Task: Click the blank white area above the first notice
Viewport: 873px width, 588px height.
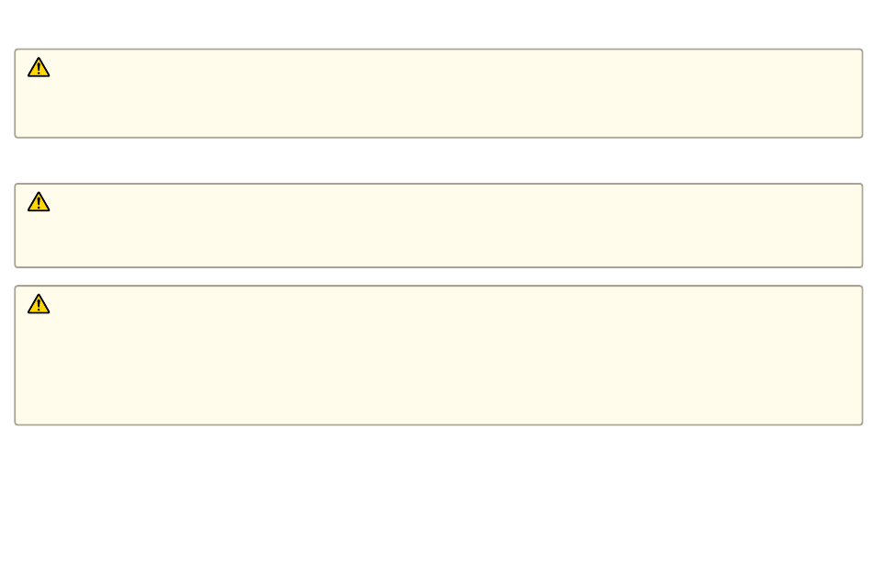Action: click(x=438, y=24)
